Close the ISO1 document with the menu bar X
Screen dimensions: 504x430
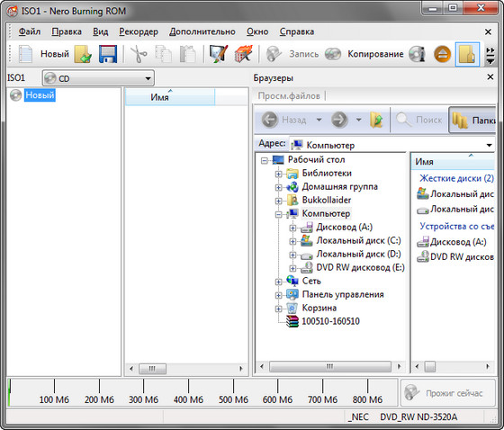[x=488, y=31]
